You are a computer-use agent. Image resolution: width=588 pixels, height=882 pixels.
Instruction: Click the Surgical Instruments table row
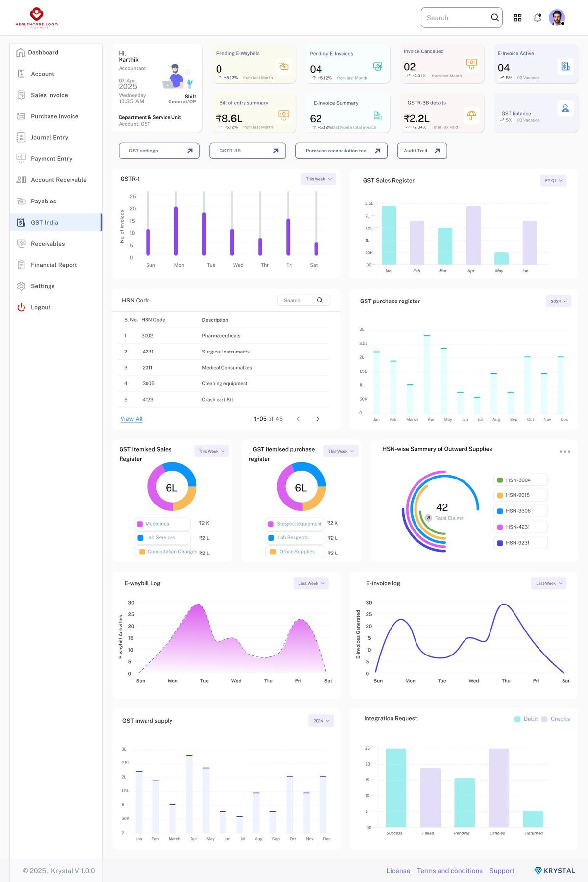pos(223,352)
